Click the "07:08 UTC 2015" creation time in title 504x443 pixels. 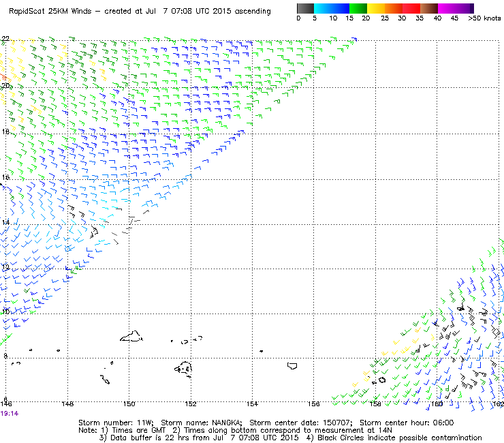click(201, 11)
